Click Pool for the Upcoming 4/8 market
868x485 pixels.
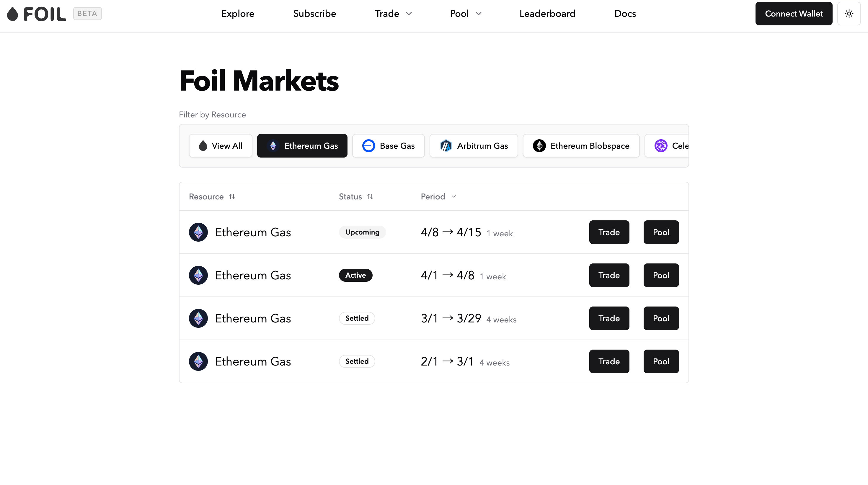661,232
